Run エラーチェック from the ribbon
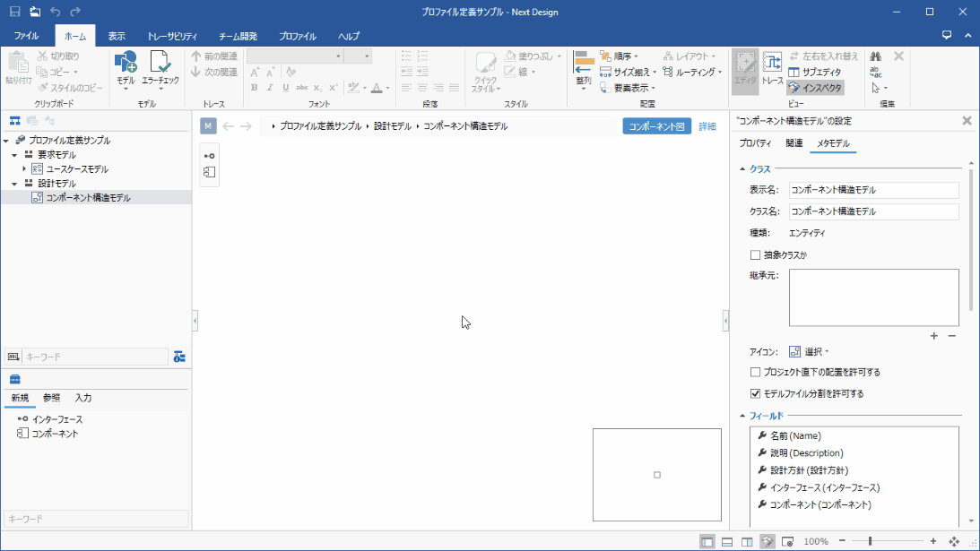Image resolution: width=980 pixels, height=551 pixels. (161, 67)
